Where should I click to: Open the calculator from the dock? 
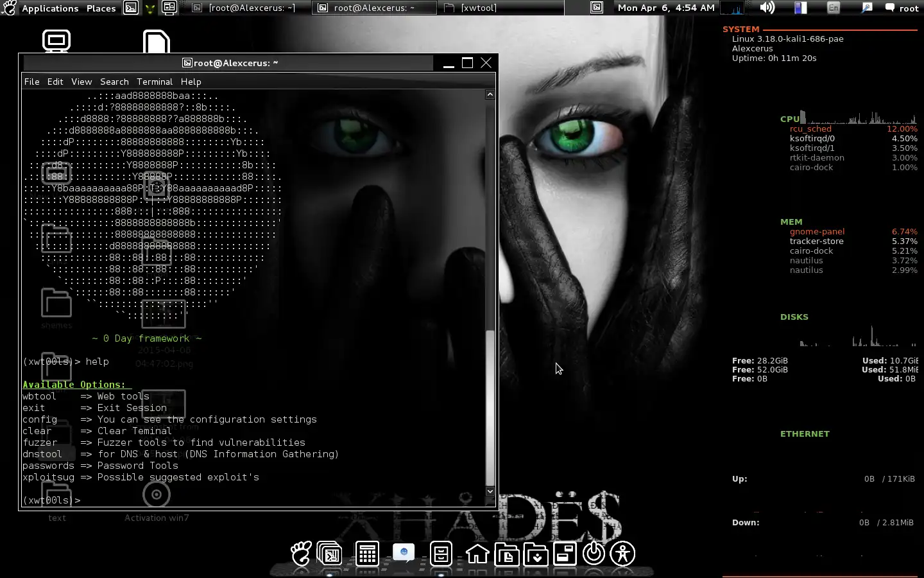(x=367, y=554)
